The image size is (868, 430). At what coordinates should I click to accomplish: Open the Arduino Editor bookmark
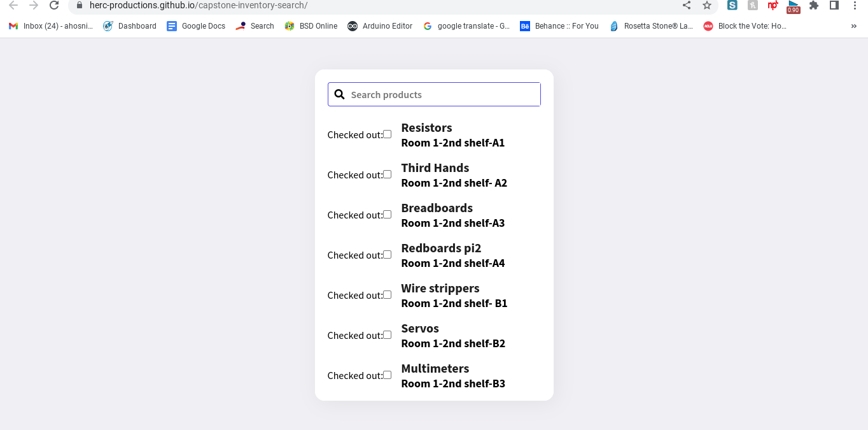[380, 26]
